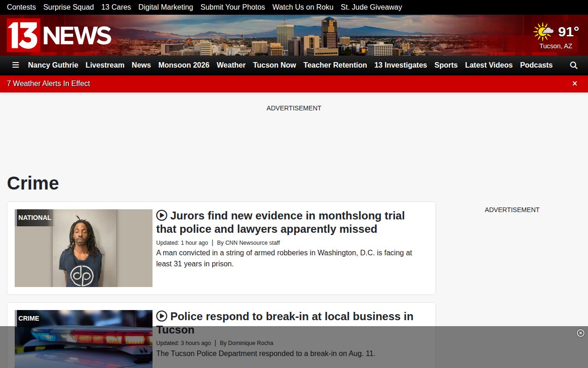Play video icon for Police respond to break-in story
The width and height of the screenshot is (588, 368).
point(162,316)
